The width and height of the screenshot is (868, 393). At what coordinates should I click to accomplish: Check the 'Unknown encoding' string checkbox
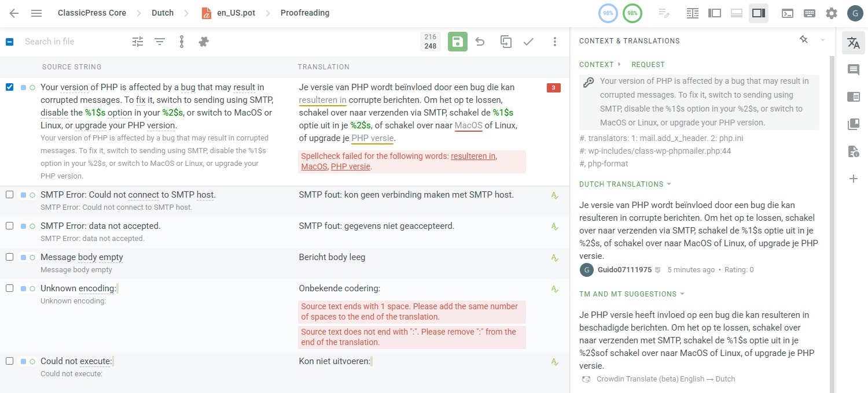coord(9,288)
